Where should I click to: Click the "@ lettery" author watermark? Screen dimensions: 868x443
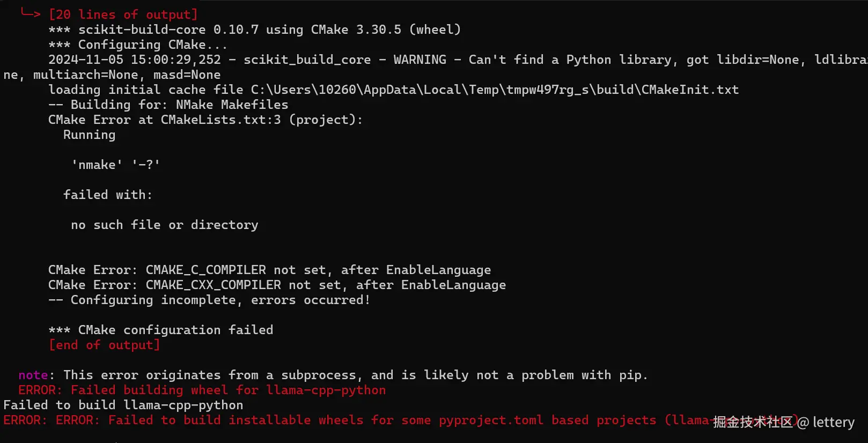825,423
